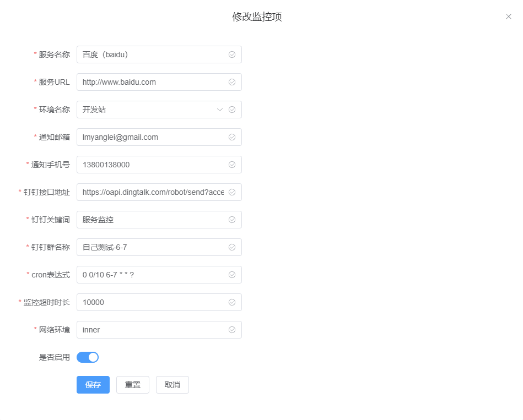Click the circular check icon beside 服务URL
This screenshot has height=420, width=523.
click(x=233, y=82)
